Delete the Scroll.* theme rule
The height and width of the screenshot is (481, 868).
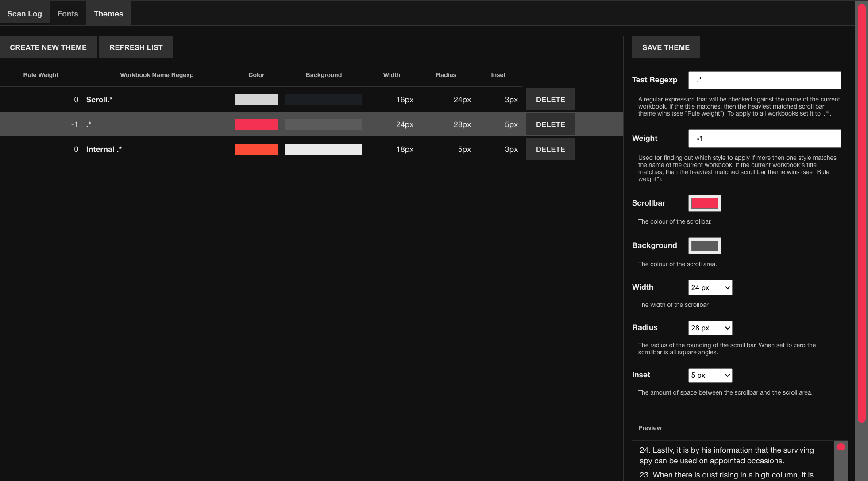pos(550,100)
